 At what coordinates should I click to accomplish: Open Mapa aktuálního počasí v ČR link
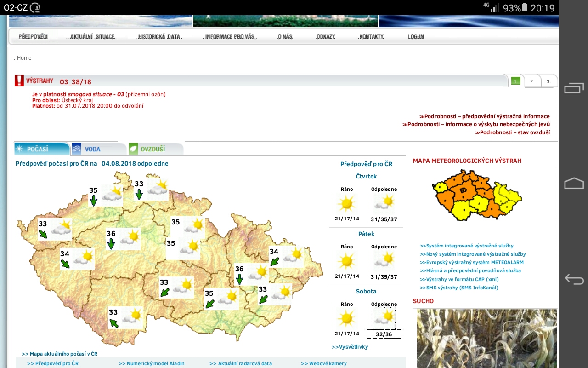59,354
